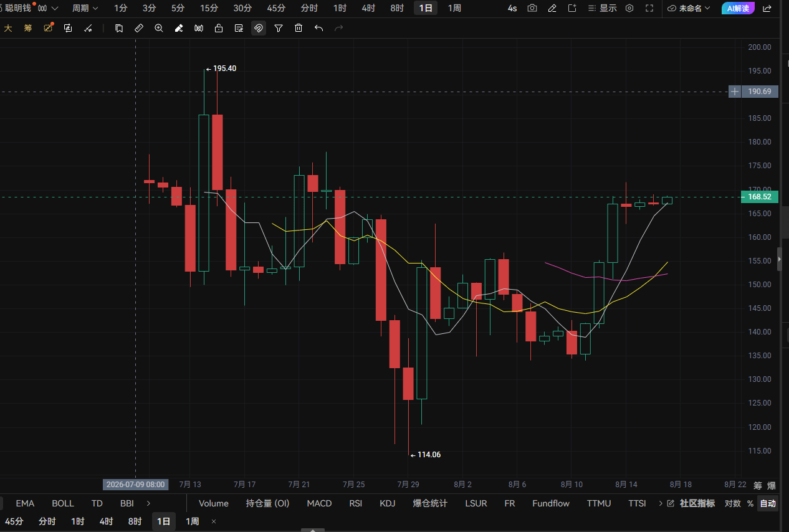Click the crosshair plus button at 190.69

[x=735, y=92]
